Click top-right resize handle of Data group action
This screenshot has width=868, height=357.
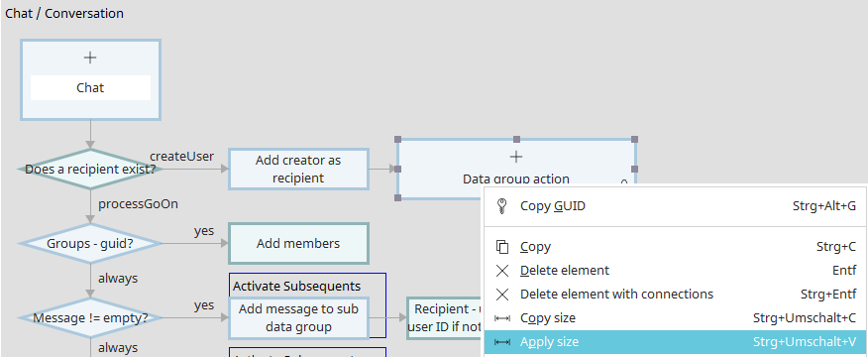[635, 139]
